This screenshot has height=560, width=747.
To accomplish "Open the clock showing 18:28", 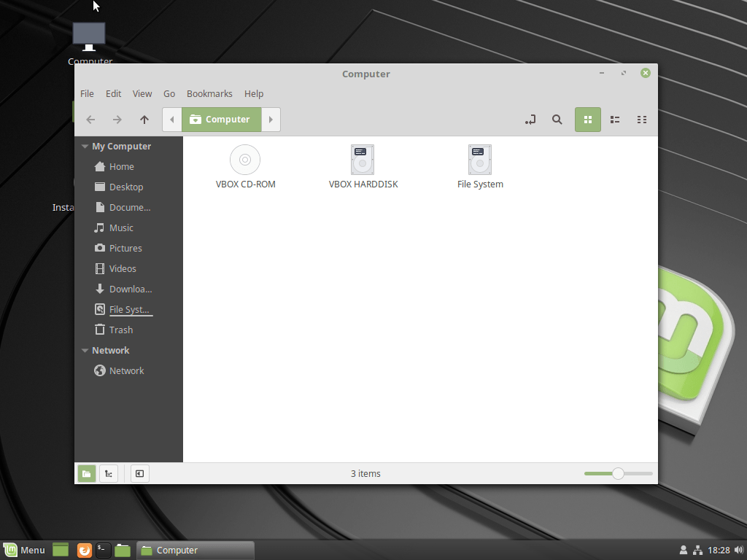I will tap(719, 551).
